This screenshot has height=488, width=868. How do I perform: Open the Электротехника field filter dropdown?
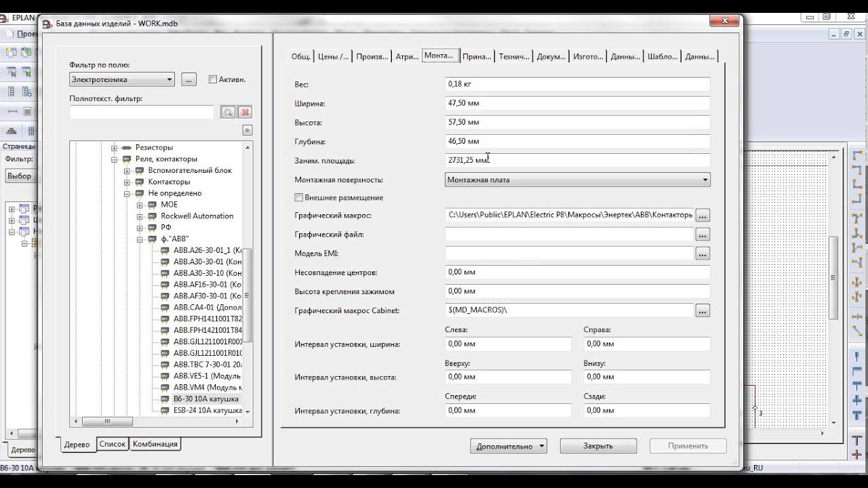122,79
